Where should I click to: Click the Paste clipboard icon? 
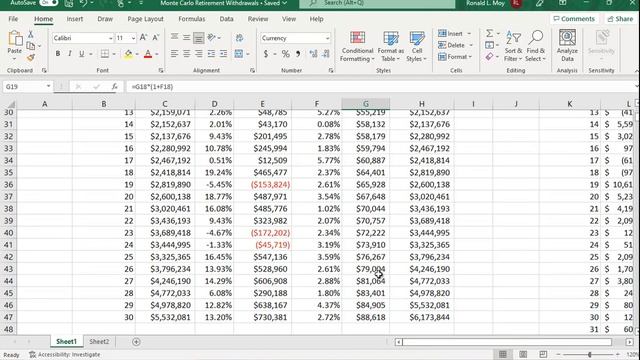tap(15, 39)
